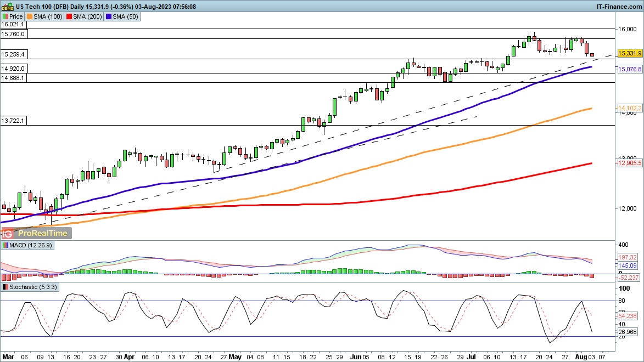Click the 80 label on Stochastic axis
Screen dimensions: 644x362
622,301
